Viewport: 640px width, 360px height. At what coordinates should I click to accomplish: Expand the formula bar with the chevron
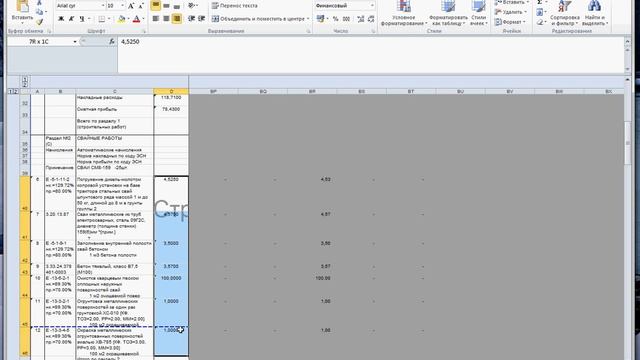coord(627,42)
